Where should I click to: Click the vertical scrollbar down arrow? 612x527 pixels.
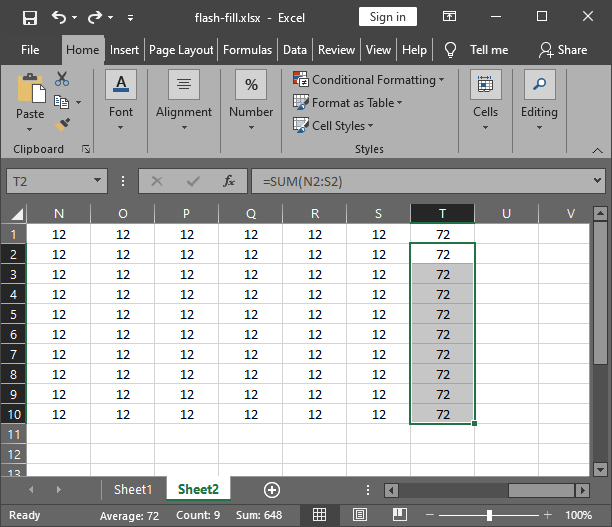pos(600,469)
